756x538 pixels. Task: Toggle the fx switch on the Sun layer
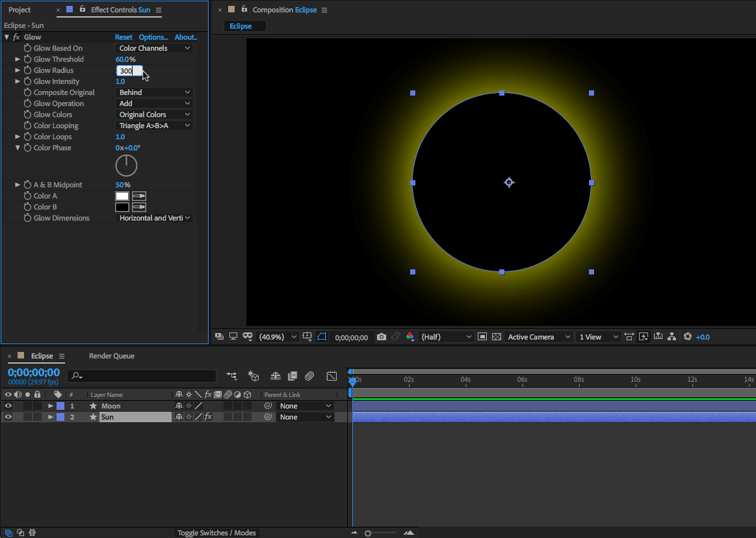[208, 417]
